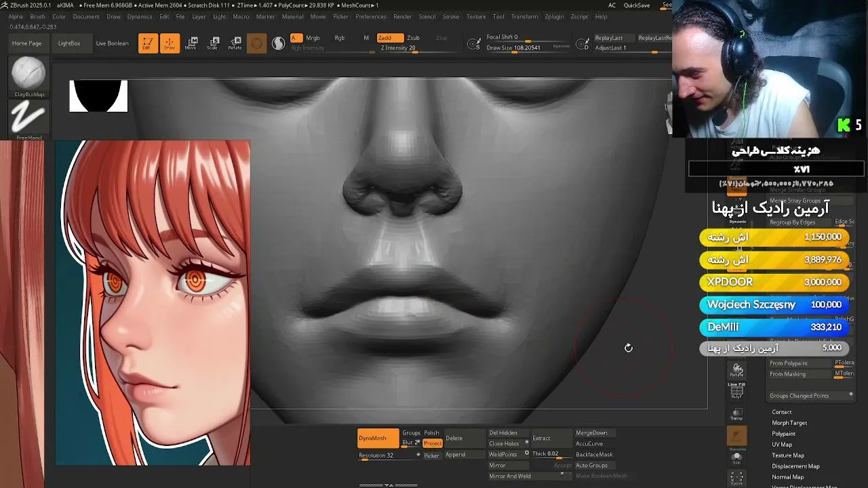Select the Move gizmo icon
This screenshot has height=488, width=868.
point(191,43)
